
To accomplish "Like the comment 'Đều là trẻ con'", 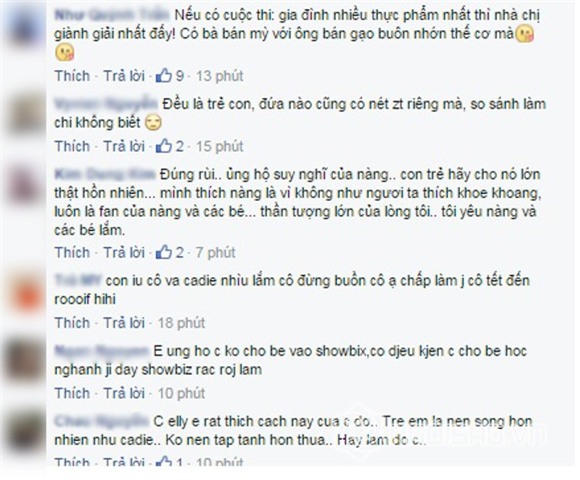I will [x=72, y=146].
